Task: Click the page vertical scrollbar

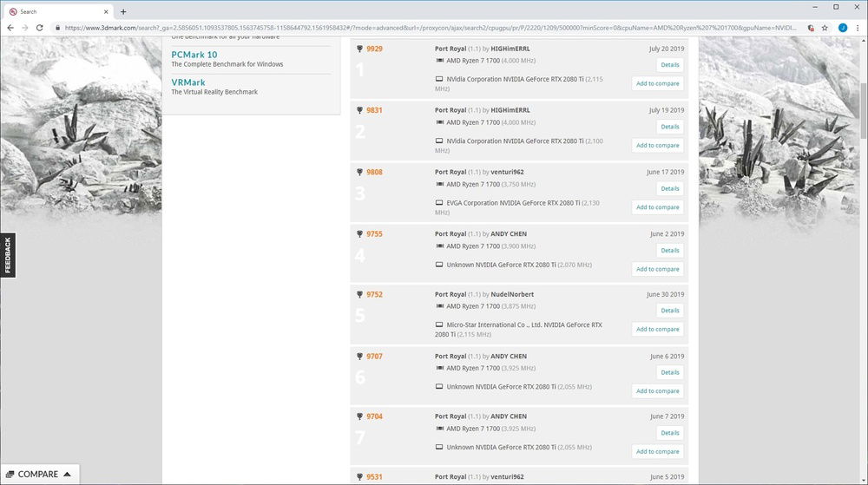Action: pos(863,260)
